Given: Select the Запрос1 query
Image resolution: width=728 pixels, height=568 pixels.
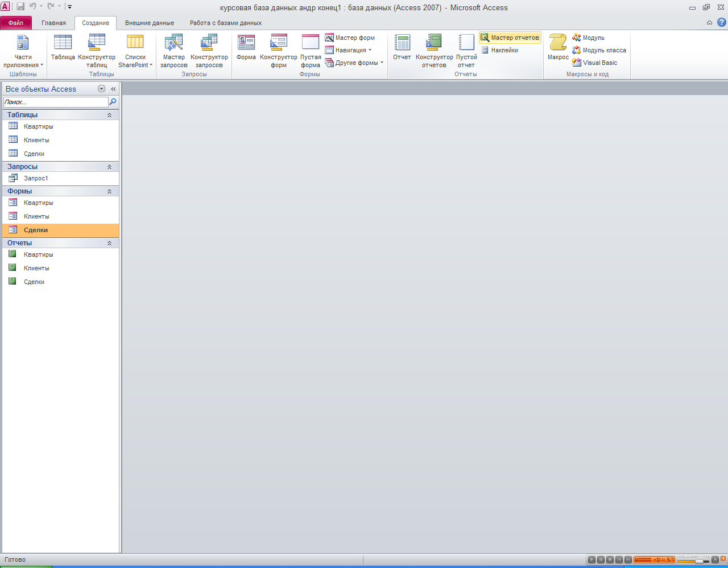Looking at the screenshot, I should tap(60, 178).
